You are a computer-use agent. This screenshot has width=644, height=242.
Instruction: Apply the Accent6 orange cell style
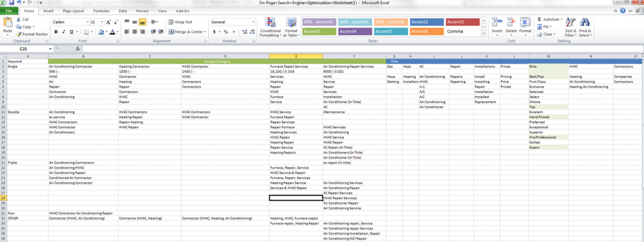point(427,31)
